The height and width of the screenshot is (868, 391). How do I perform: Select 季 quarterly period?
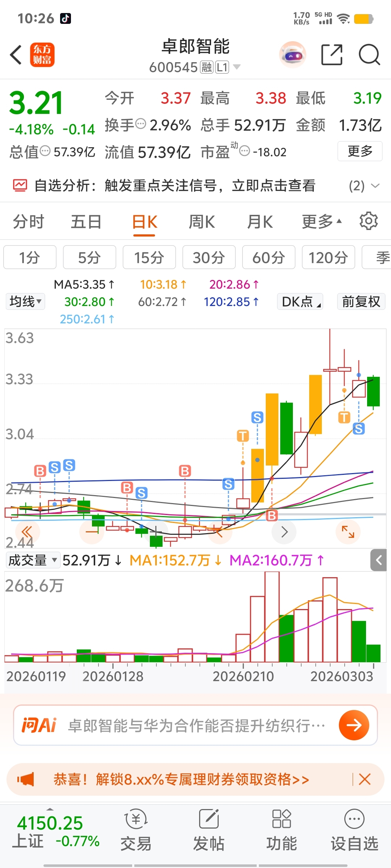[x=377, y=257]
